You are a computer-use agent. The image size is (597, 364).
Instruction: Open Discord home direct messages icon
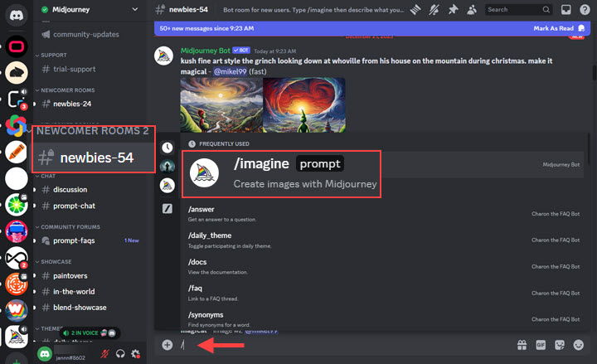(17, 15)
